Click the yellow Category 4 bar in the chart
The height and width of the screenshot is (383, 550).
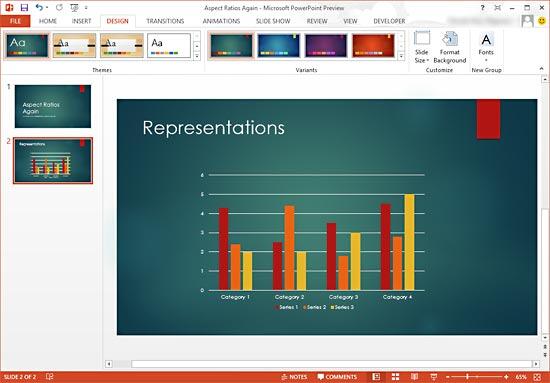[x=409, y=242]
